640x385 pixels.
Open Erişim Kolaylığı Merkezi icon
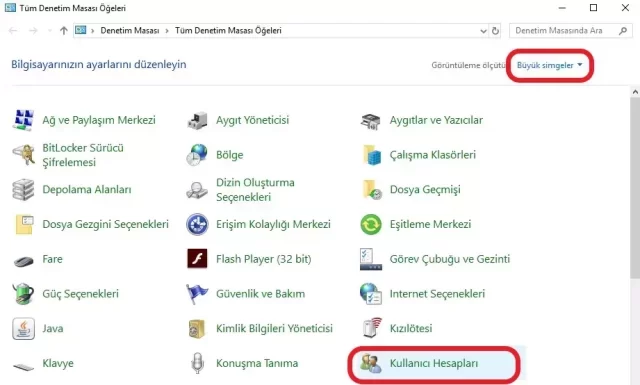click(197, 224)
